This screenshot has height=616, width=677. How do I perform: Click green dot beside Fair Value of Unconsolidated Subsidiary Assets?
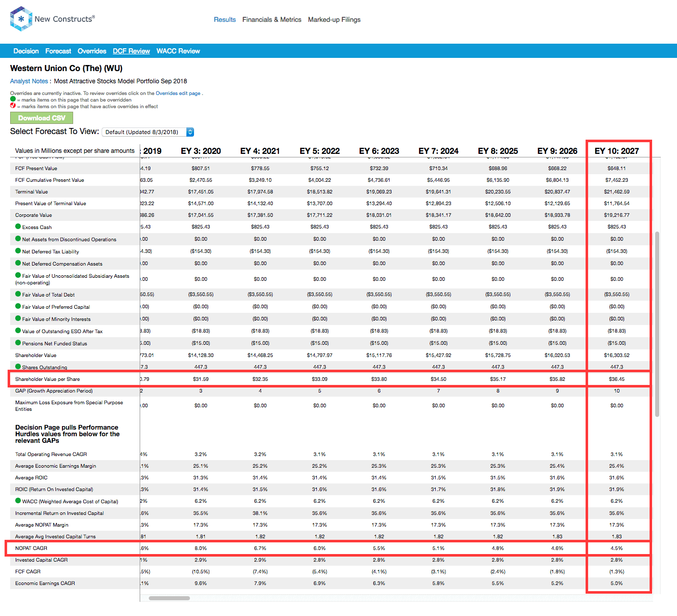point(18,275)
